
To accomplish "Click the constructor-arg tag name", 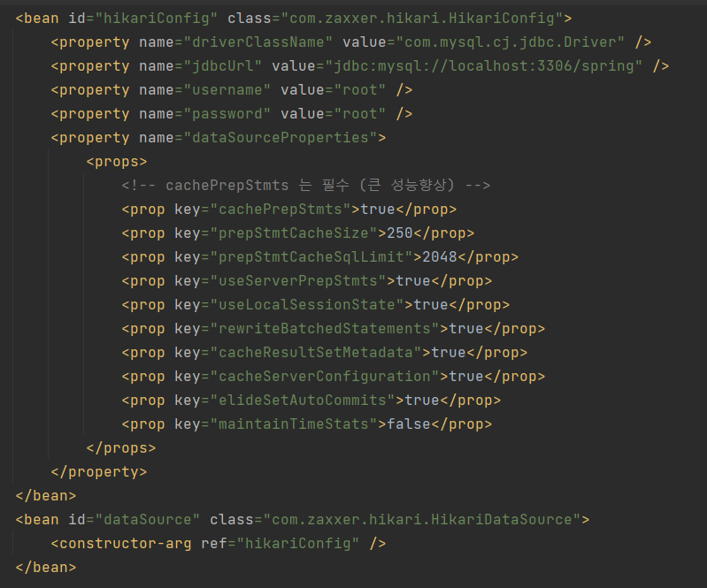I will point(126,544).
